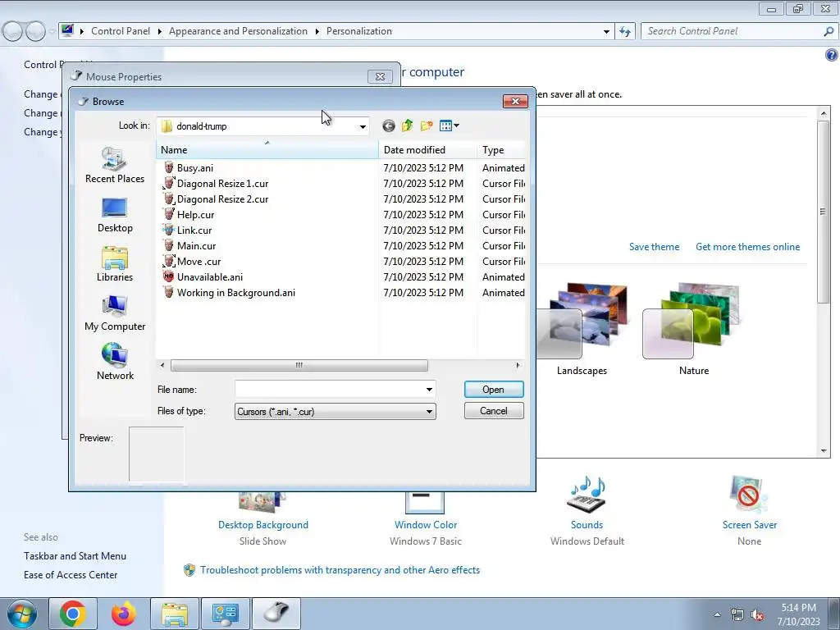
Task: Sort files by Name column header
Action: pyautogui.click(x=267, y=150)
